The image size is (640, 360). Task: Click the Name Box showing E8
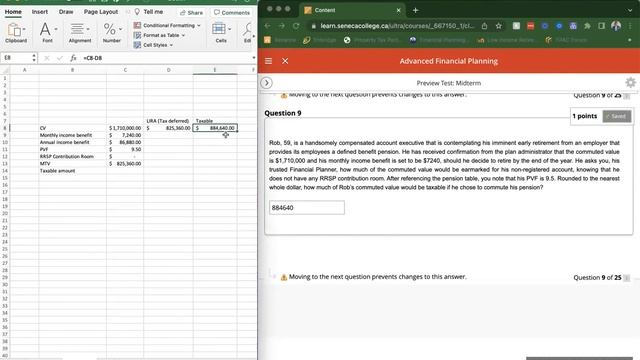point(16,58)
